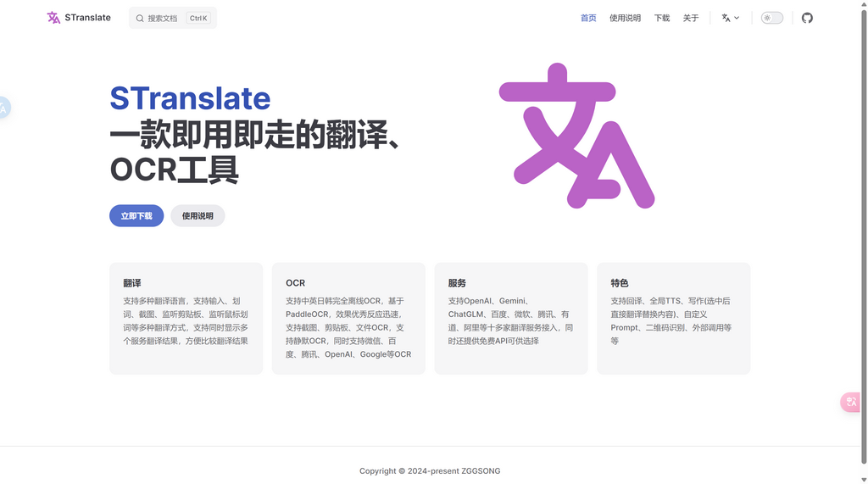This screenshot has height=484, width=868.
Task: Click the 特色 feature card heading
Action: tap(620, 283)
